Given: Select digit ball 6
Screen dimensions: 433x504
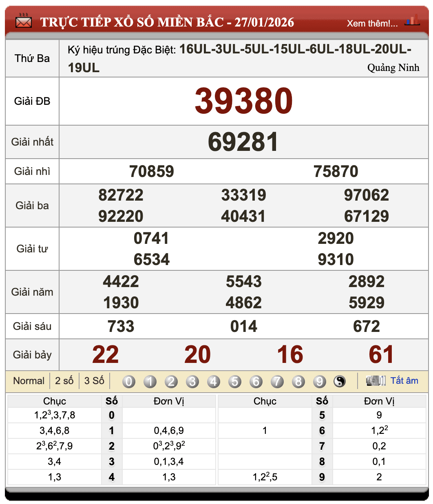Looking at the screenshot, I should click(x=256, y=381).
